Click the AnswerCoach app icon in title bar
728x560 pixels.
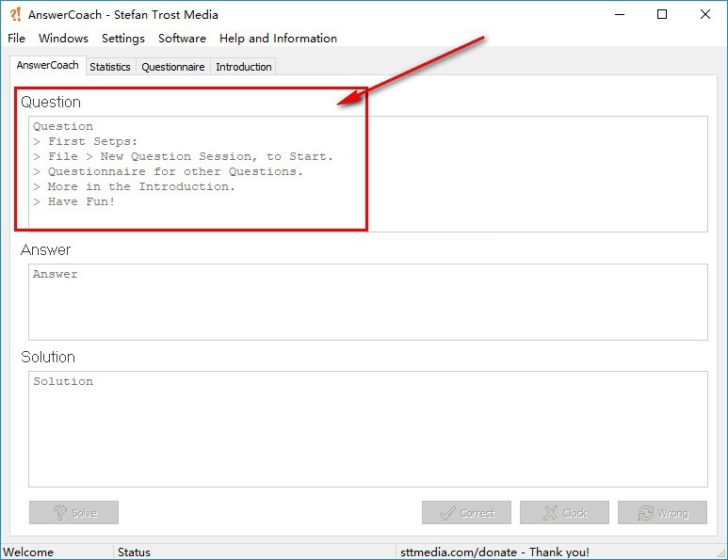point(15,14)
